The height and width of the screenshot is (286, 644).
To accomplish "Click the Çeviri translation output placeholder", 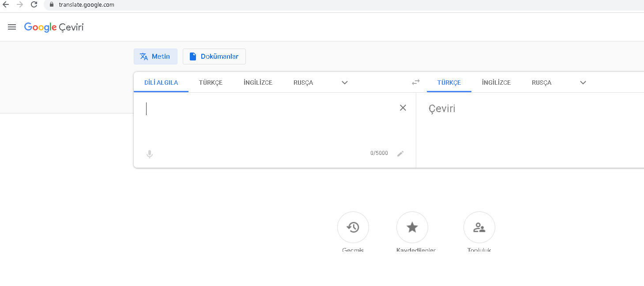I will tap(442, 109).
